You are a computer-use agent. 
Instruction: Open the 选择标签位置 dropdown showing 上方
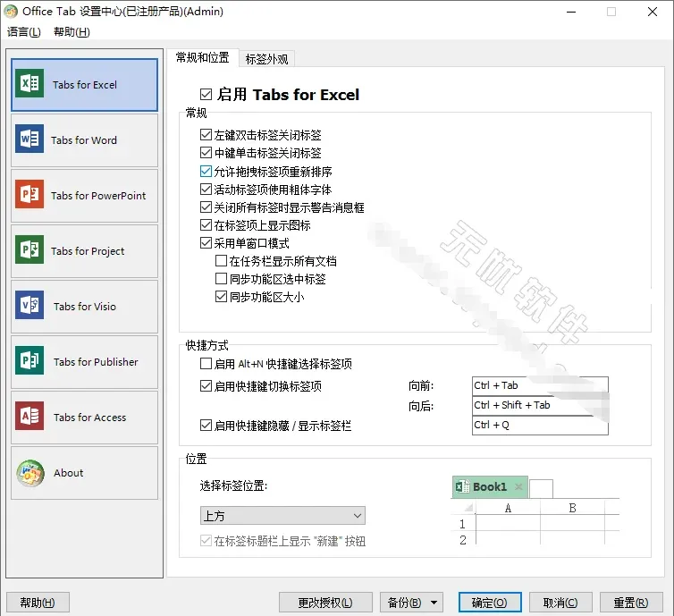coord(282,515)
